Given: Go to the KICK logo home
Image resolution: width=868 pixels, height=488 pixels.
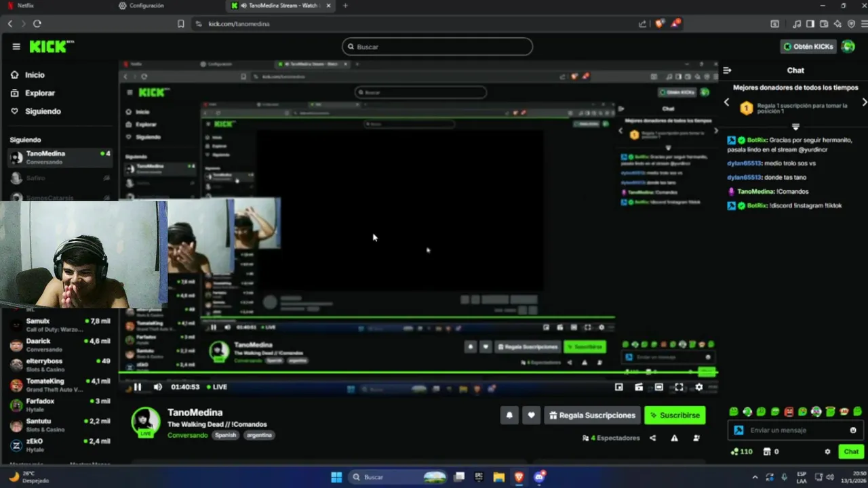Looking at the screenshot, I should [x=52, y=47].
